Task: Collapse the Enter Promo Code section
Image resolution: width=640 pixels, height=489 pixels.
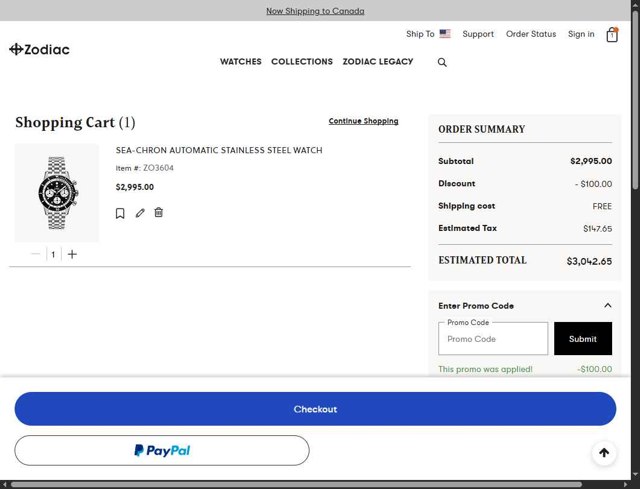Action: coord(608,305)
